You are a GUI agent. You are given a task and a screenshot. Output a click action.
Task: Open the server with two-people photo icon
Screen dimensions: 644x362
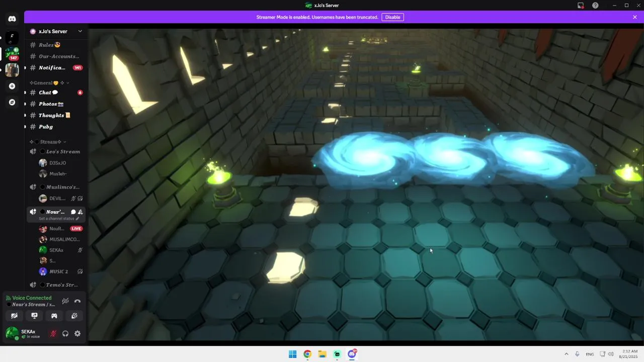click(x=12, y=70)
